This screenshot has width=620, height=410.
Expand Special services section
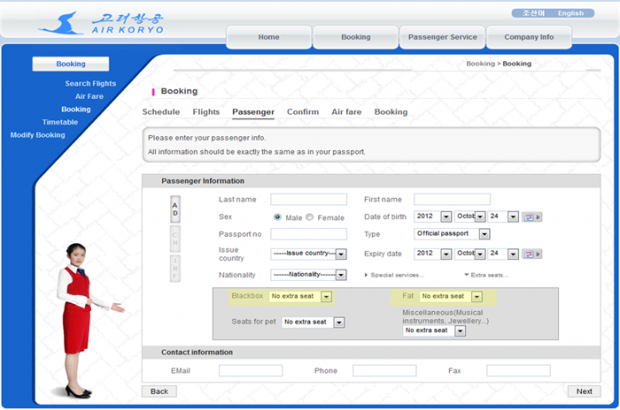394,275
